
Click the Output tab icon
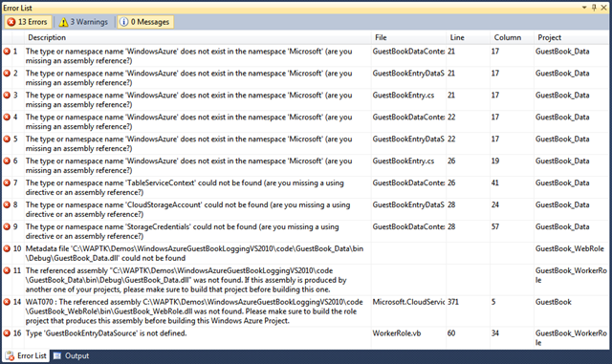pyautogui.click(x=57, y=355)
